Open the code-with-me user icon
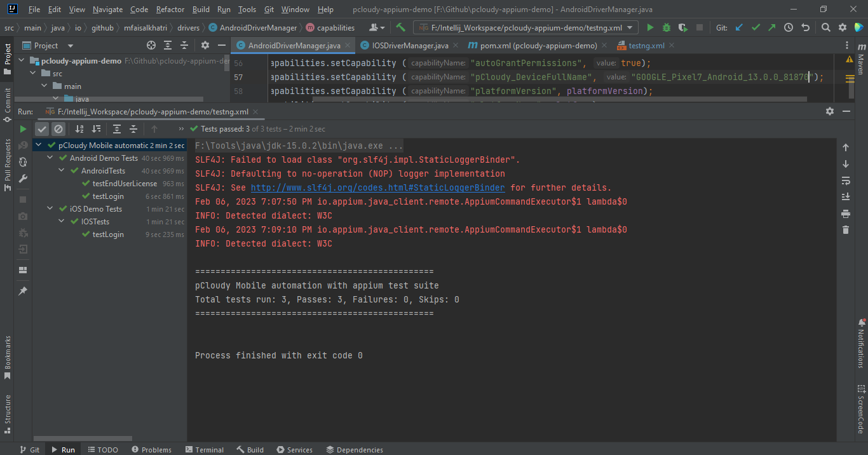Viewport: 868px width, 455px height. pos(377,28)
